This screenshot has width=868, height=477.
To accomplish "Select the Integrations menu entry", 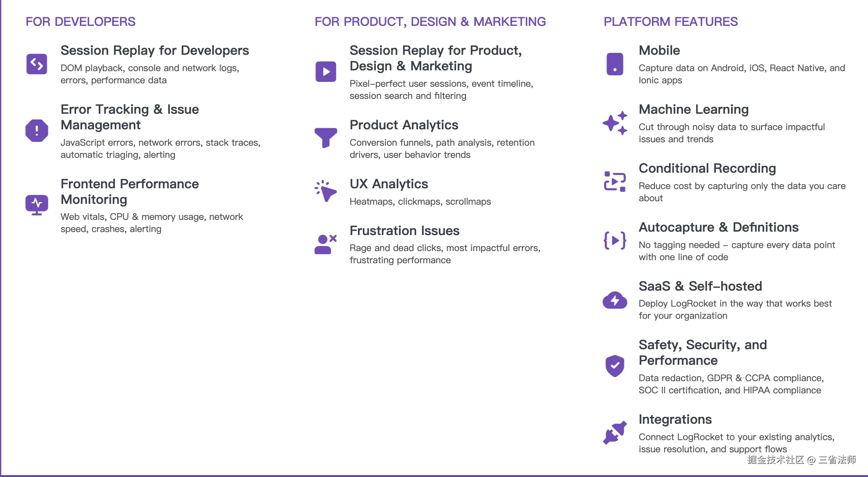I will click(x=675, y=419).
